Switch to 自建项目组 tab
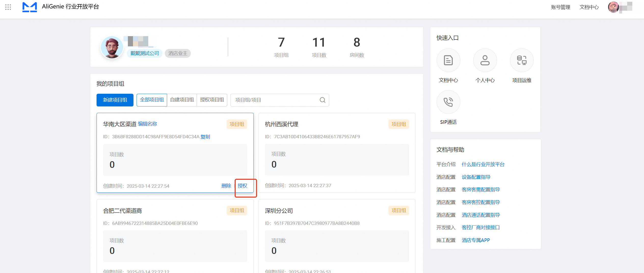This screenshot has height=273, width=644. 182,100
